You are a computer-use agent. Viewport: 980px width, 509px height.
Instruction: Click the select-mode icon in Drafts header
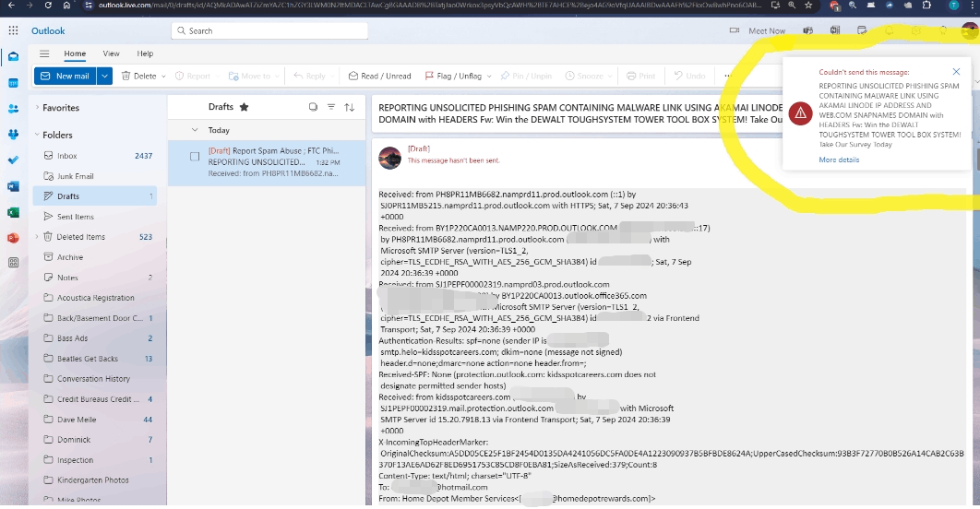(313, 107)
